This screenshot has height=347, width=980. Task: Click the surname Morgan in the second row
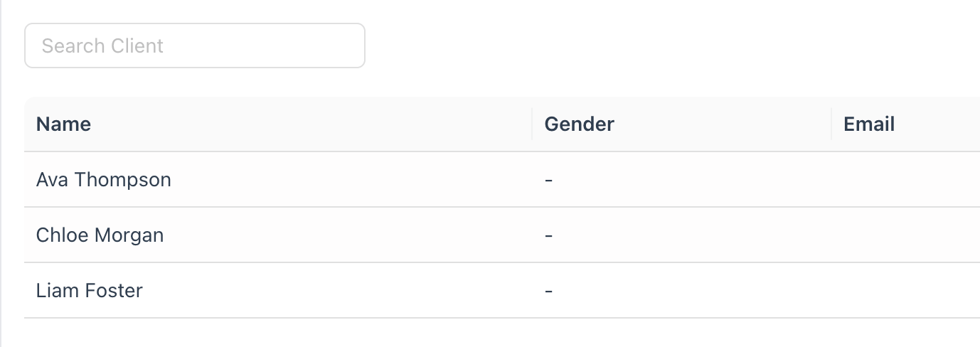(132, 235)
